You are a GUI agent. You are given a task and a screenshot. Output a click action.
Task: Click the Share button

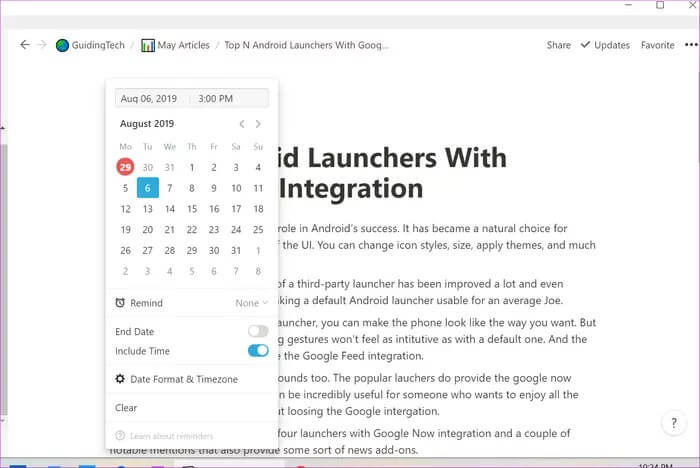[x=558, y=45]
